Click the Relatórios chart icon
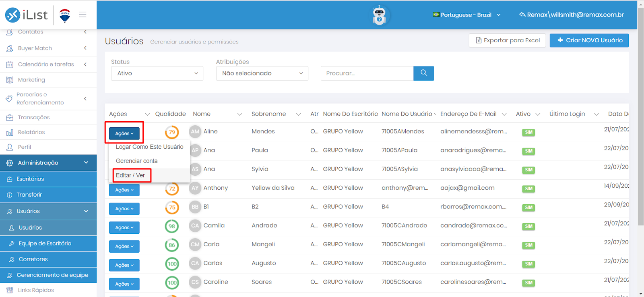This screenshot has height=297, width=644. [x=10, y=132]
